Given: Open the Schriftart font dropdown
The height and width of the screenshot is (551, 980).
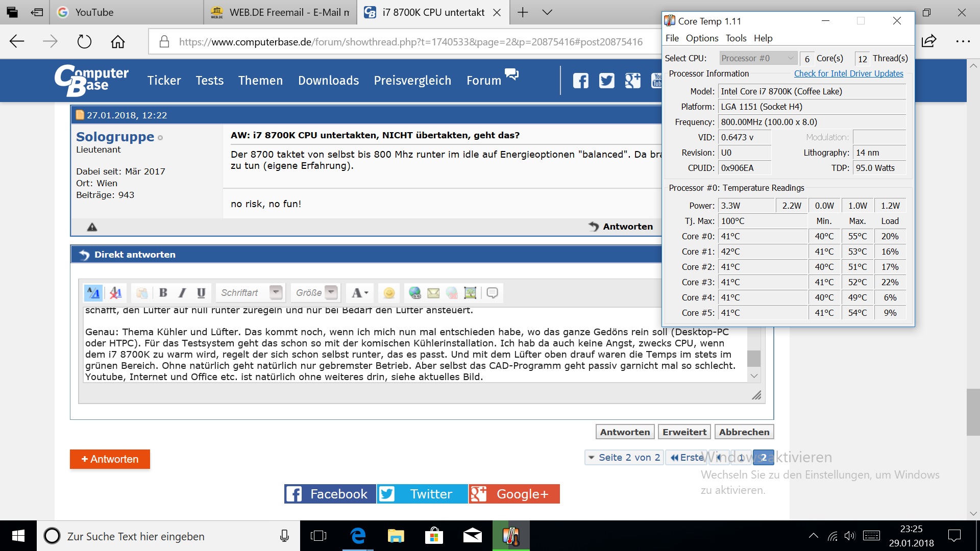Looking at the screenshot, I should click(x=276, y=292).
